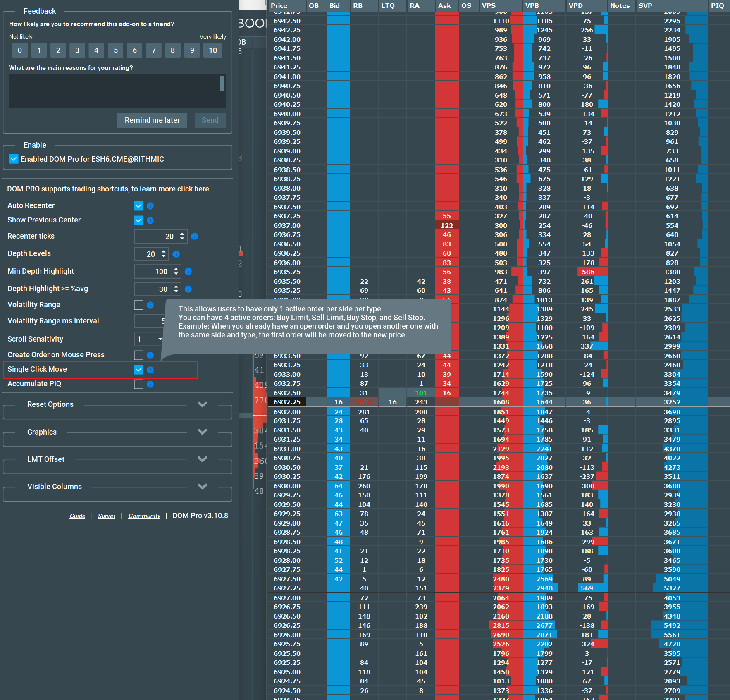Expand the Graphics section
The width and height of the screenshot is (730, 700).
point(202,432)
